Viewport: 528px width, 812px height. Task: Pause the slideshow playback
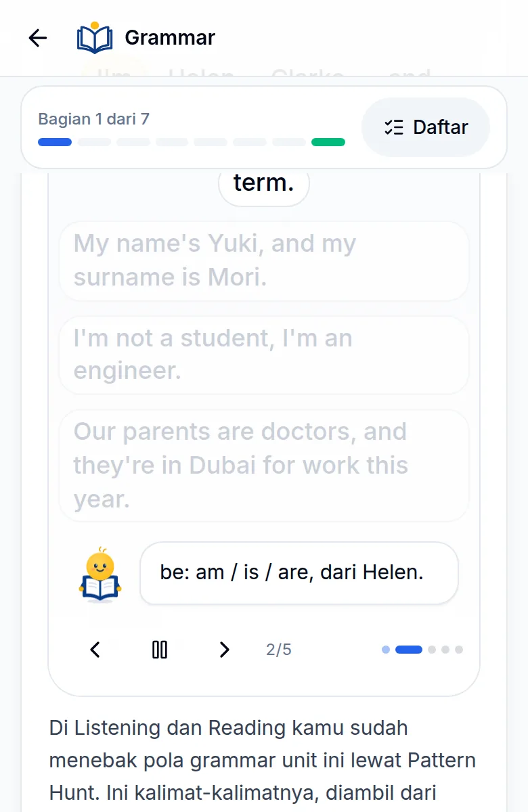160,650
